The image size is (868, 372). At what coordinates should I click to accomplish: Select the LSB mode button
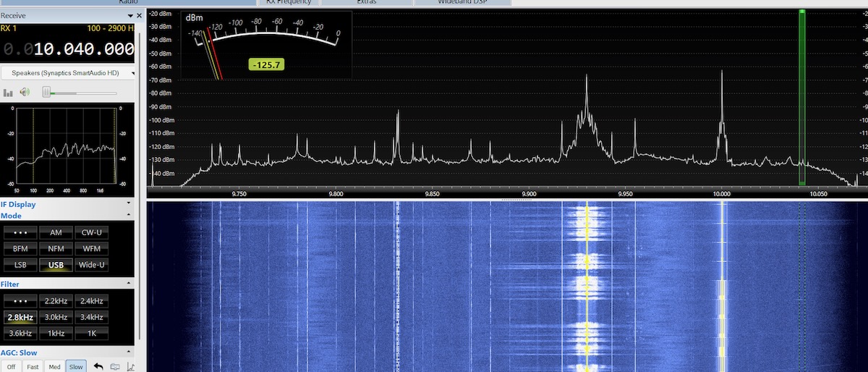[20, 265]
